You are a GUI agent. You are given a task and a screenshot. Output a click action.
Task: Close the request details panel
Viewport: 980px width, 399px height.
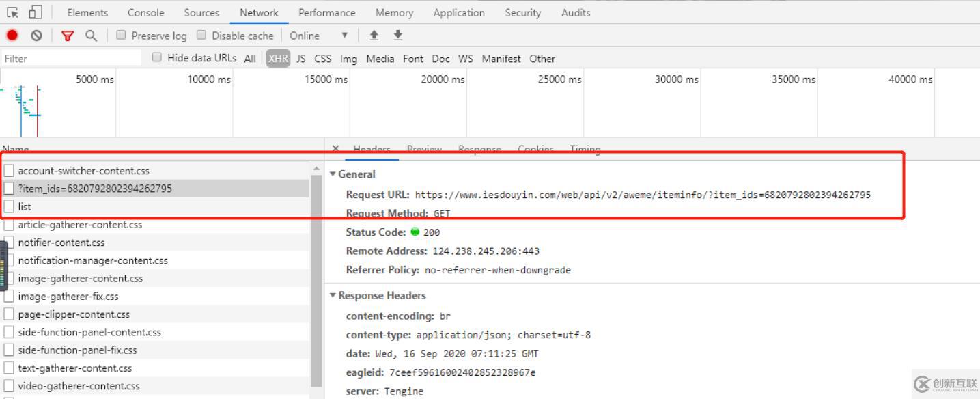335,149
